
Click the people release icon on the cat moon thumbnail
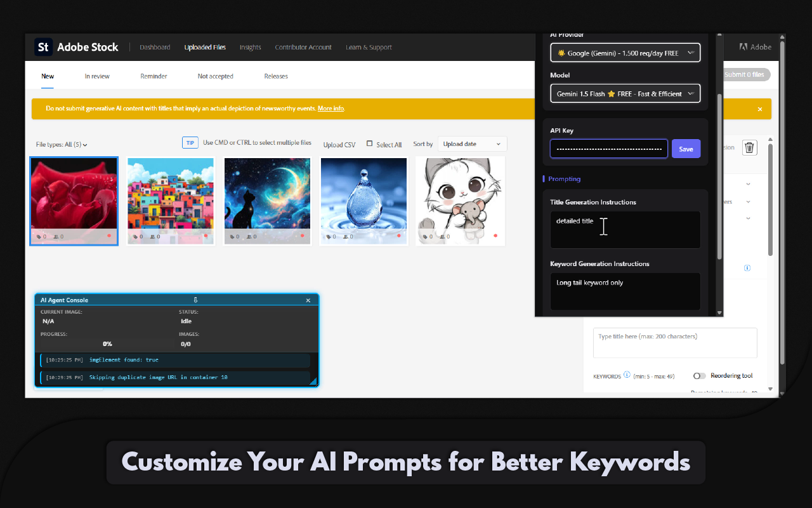[249, 237]
